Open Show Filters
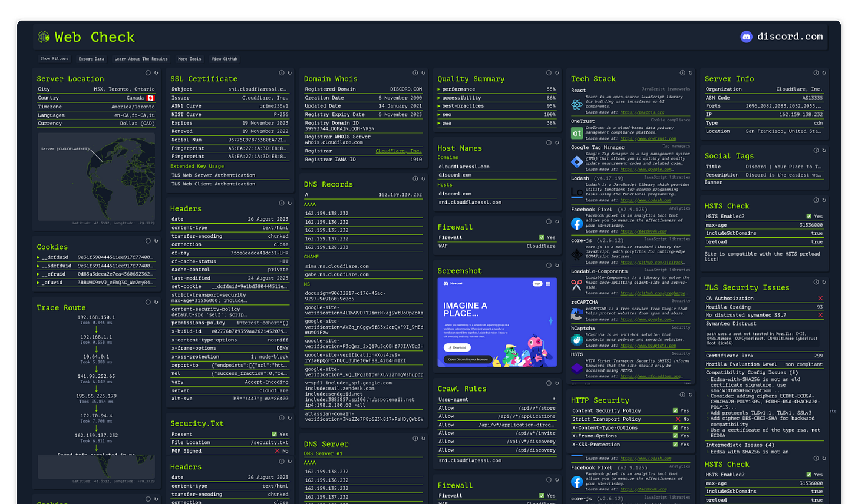 point(54,59)
